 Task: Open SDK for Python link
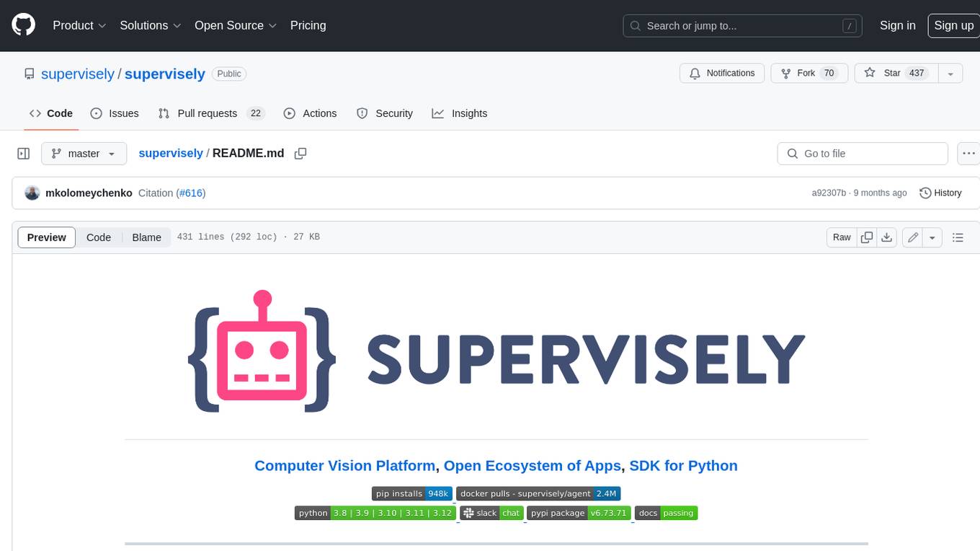[684, 466]
